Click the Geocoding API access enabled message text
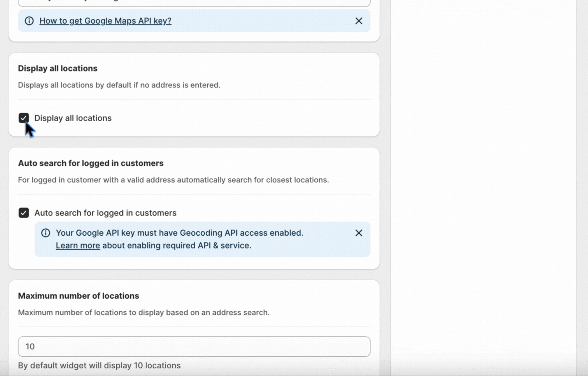588x376 pixels. pyautogui.click(x=180, y=233)
